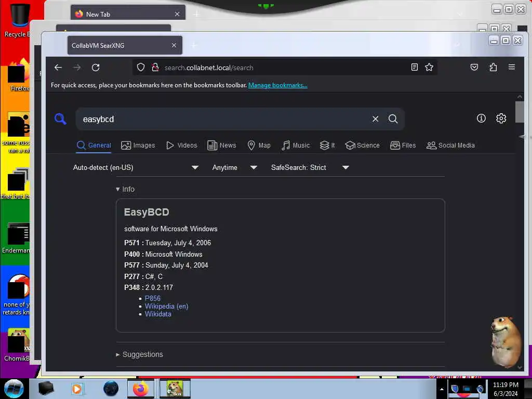Select the General search category
532x399 pixels.
94,145
